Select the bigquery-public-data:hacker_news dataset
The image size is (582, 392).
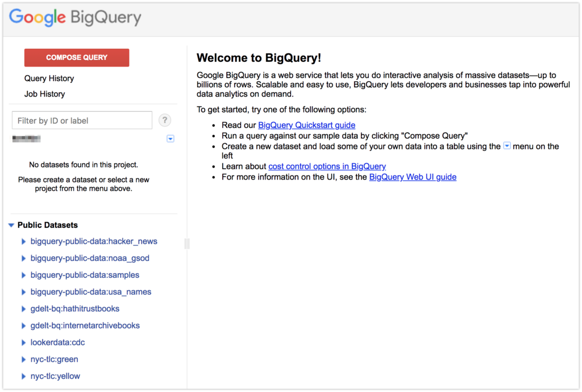(x=94, y=241)
